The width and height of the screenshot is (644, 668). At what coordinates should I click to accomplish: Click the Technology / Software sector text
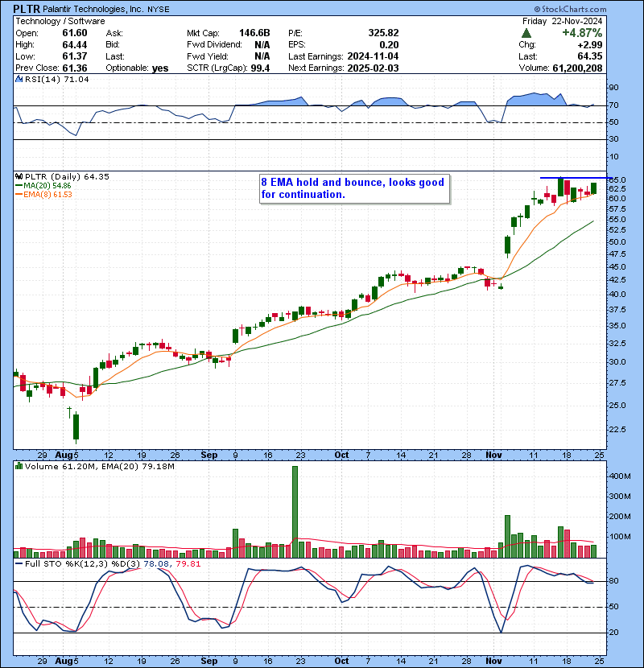(60, 21)
